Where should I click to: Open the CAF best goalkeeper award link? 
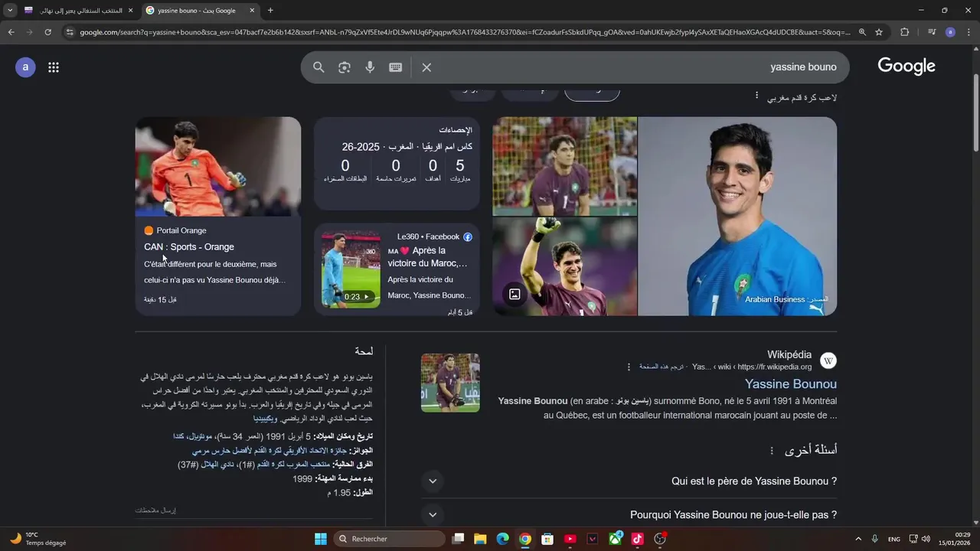tap(269, 451)
